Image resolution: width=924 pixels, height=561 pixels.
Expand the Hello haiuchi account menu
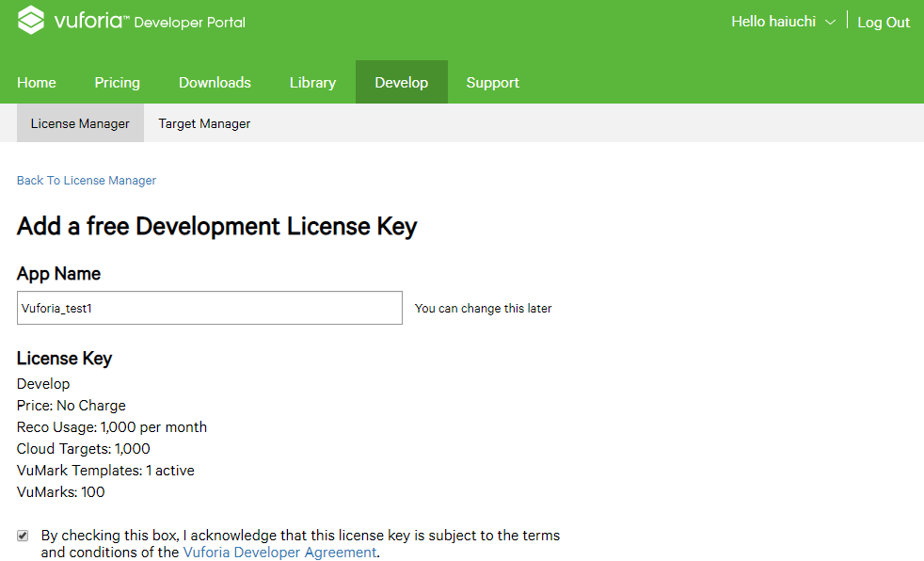coord(783,22)
